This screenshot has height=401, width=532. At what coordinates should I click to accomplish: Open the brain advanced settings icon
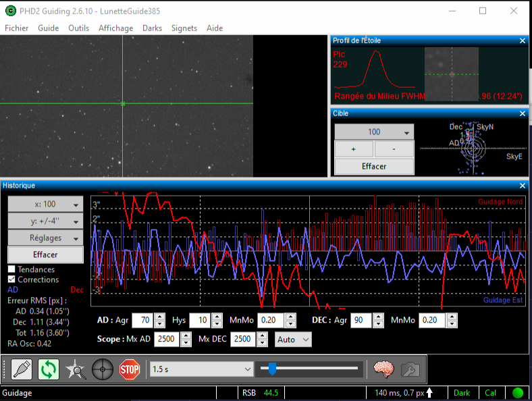click(x=383, y=369)
